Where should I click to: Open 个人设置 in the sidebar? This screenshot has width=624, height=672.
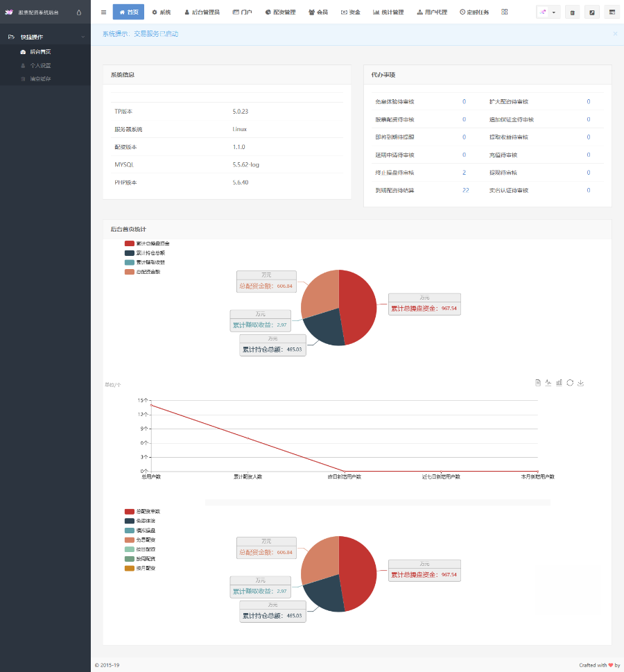tap(40, 65)
